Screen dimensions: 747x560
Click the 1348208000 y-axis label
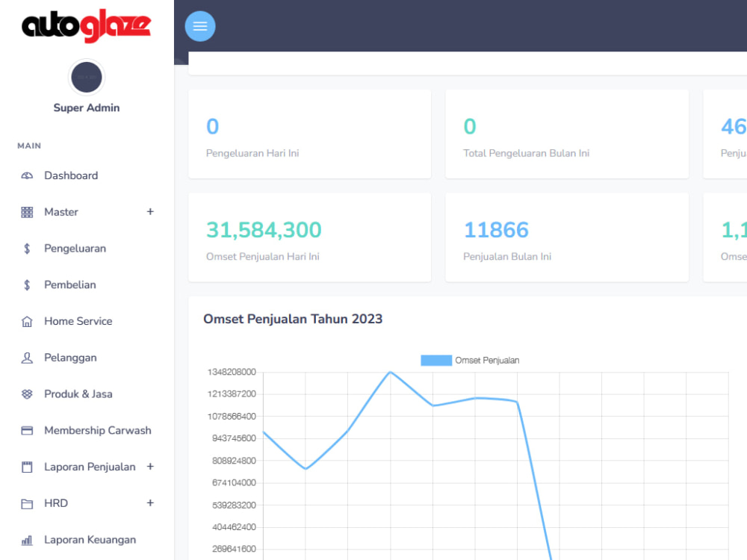tap(232, 372)
